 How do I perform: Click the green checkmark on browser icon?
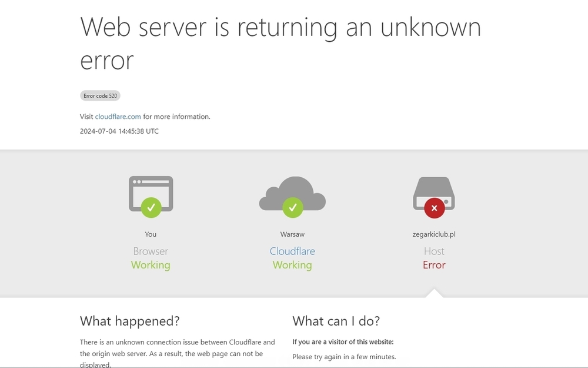[x=151, y=207]
